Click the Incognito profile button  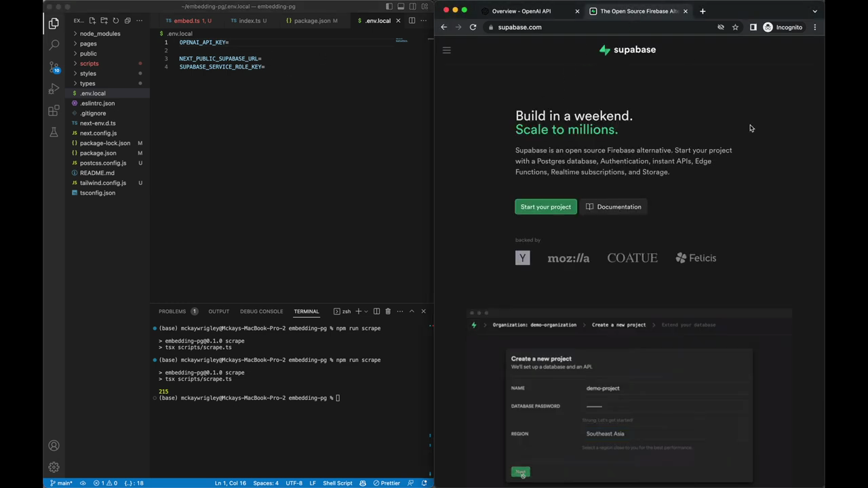(783, 27)
